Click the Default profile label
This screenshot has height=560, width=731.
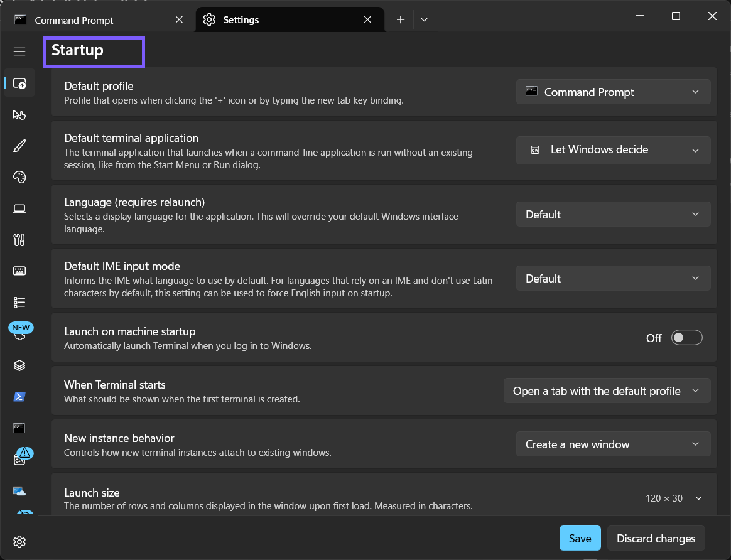(x=99, y=86)
